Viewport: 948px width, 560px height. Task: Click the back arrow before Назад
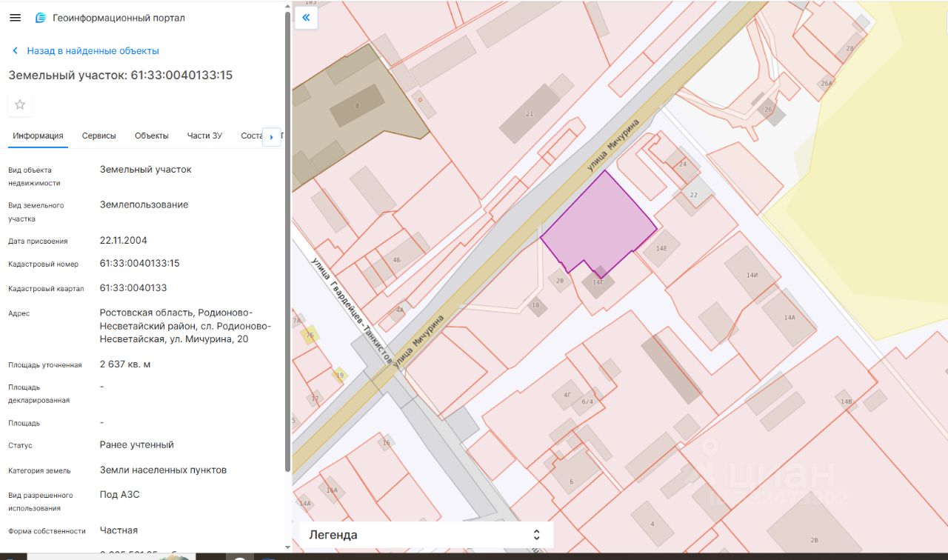click(x=15, y=51)
